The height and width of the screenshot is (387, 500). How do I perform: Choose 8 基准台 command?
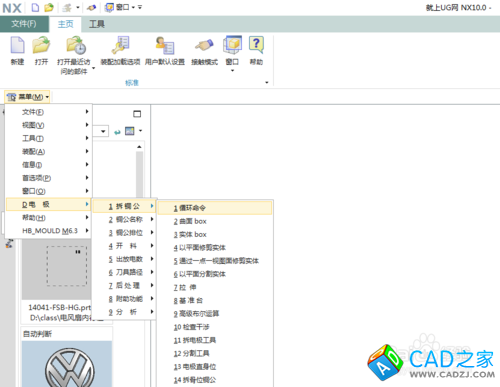(x=215, y=300)
